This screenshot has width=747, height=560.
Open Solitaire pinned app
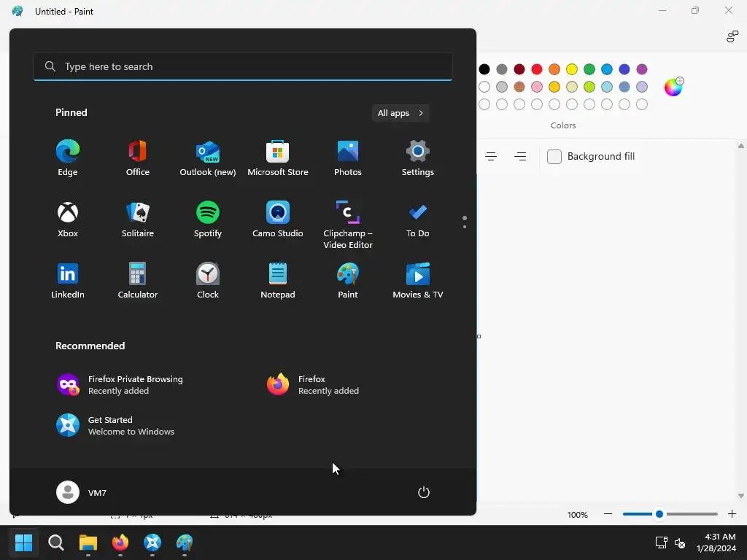(138, 219)
